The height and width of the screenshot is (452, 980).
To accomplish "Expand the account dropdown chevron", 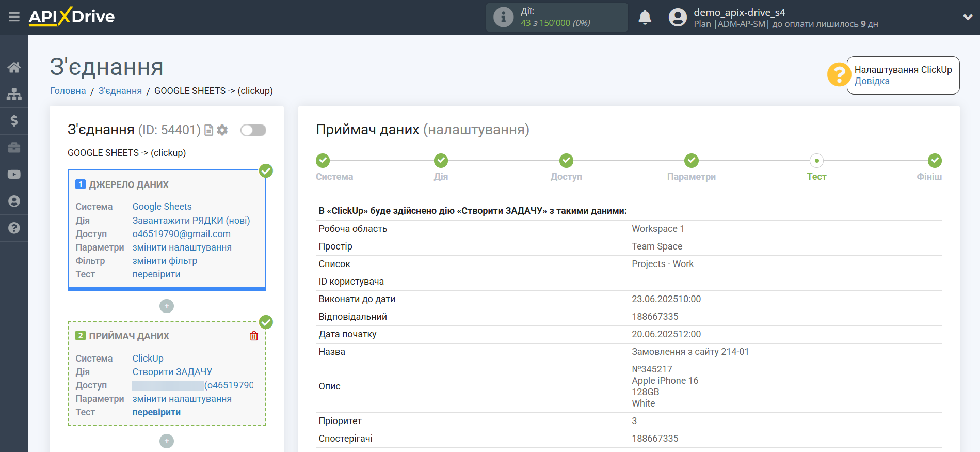I will pos(968,17).
